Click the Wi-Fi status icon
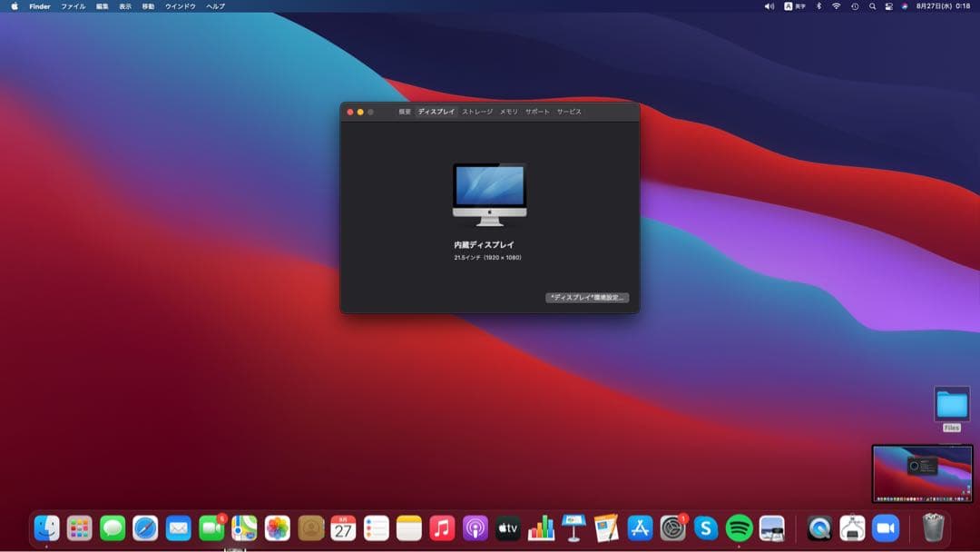 836,6
